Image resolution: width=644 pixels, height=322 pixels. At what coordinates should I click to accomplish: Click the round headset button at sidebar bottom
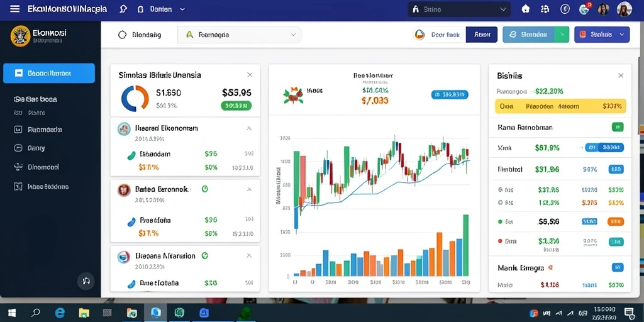coord(86,281)
